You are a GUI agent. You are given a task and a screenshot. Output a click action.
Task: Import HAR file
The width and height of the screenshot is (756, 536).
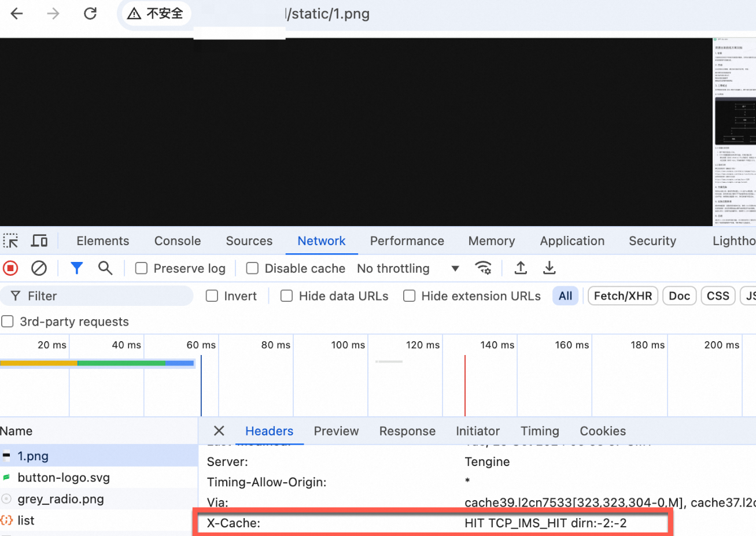(x=520, y=268)
